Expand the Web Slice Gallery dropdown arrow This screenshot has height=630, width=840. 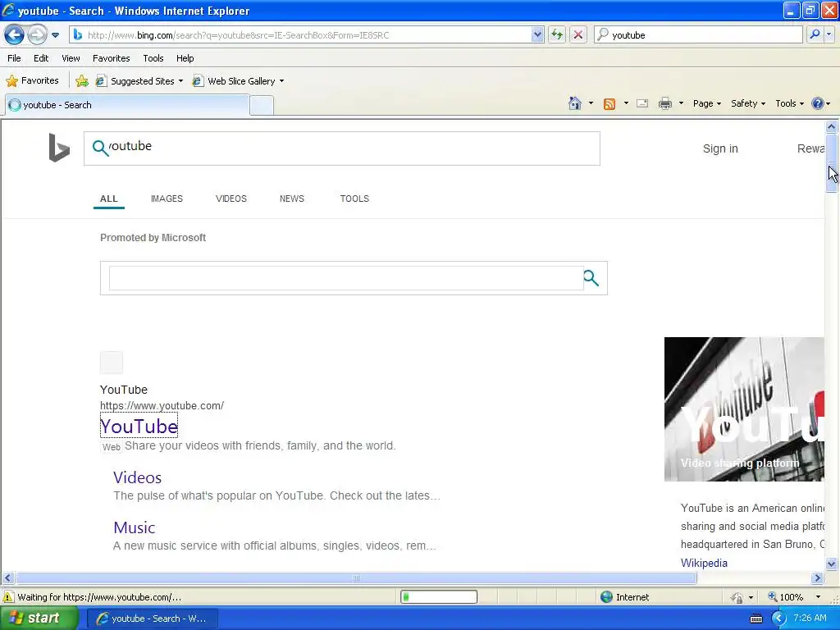(x=282, y=81)
